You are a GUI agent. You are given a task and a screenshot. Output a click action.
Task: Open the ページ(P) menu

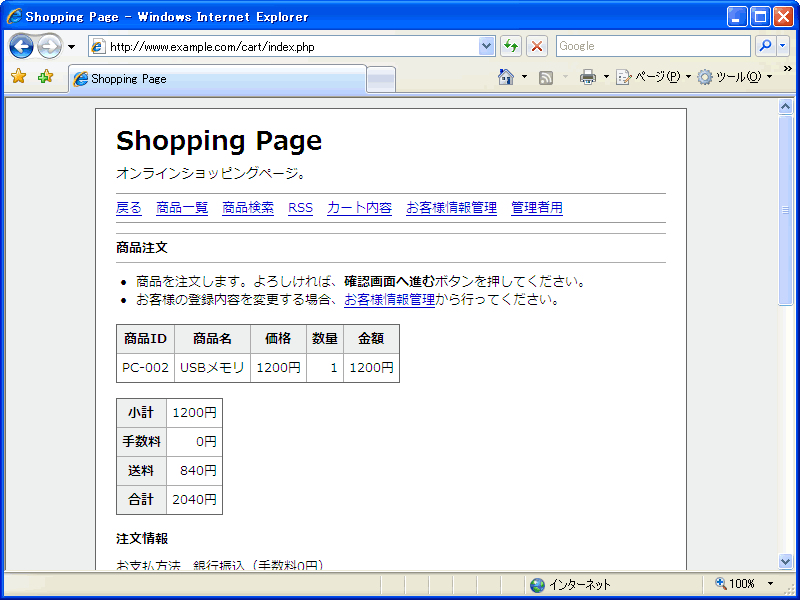pos(650,77)
